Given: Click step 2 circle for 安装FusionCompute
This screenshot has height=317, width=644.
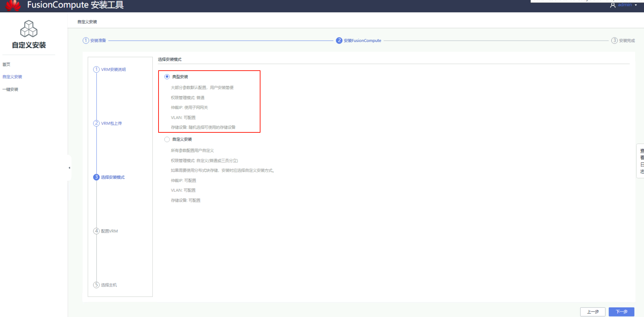Looking at the screenshot, I should (339, 41).
